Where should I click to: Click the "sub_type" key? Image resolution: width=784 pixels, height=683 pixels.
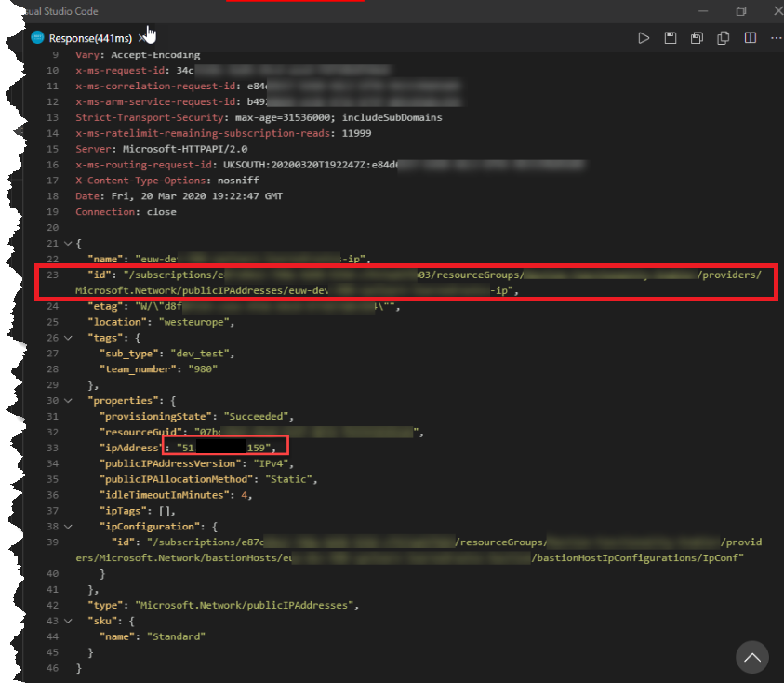(x=128, y=354)
